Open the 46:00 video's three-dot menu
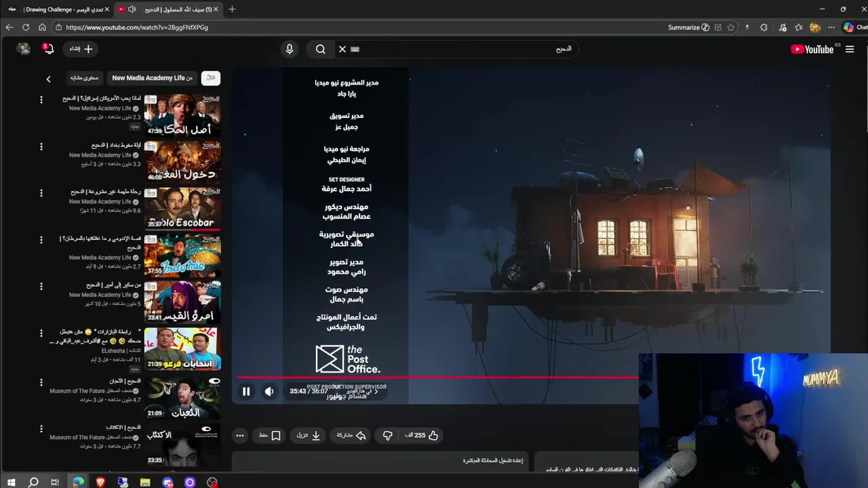 pyautogui.click(x=41, y=146)
